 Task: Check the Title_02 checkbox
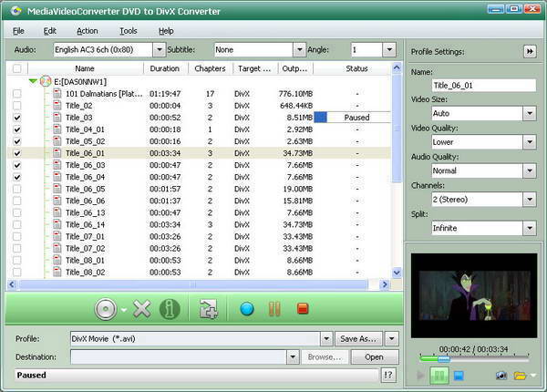[x=16, y=106]
